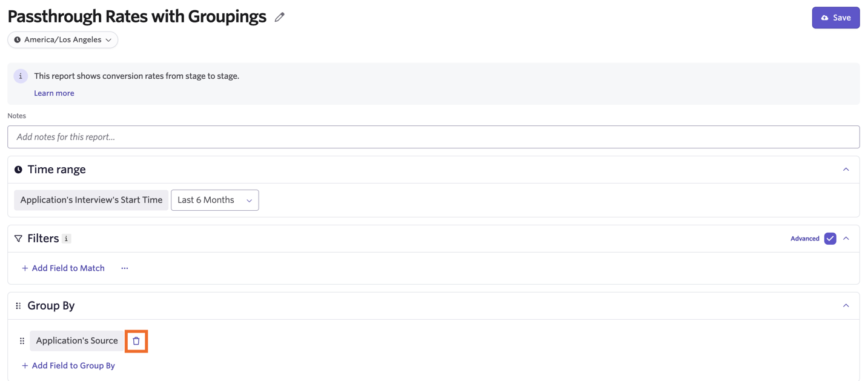Open the three-dots menu in Filters
The image size is (868, 381).
pyautogui.click(x=125, y=268)
